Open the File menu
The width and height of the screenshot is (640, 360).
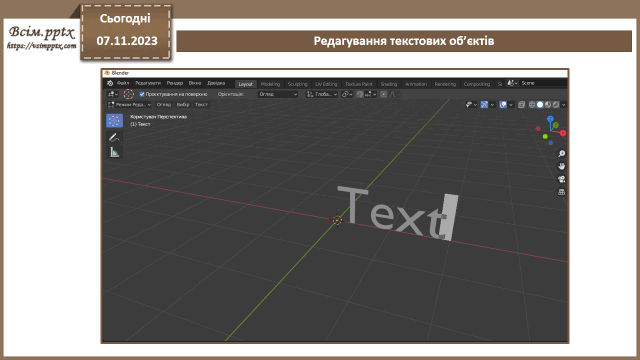123,83
